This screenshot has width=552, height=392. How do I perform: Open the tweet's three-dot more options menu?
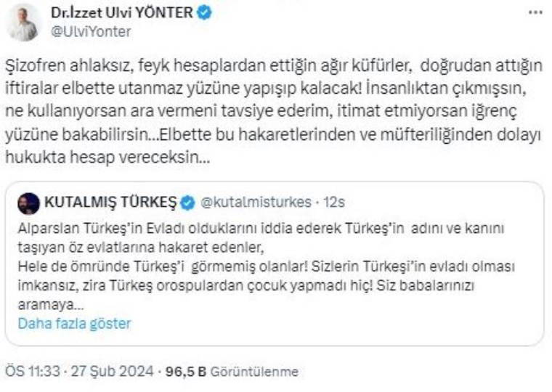tap(535, 12)
